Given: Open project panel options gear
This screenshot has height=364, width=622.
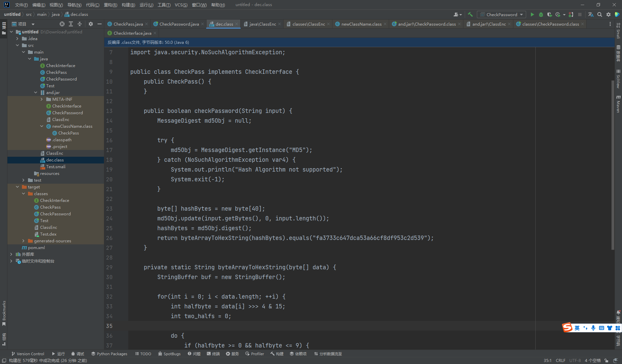Looking at the screenshot, I should click(90, 24).
